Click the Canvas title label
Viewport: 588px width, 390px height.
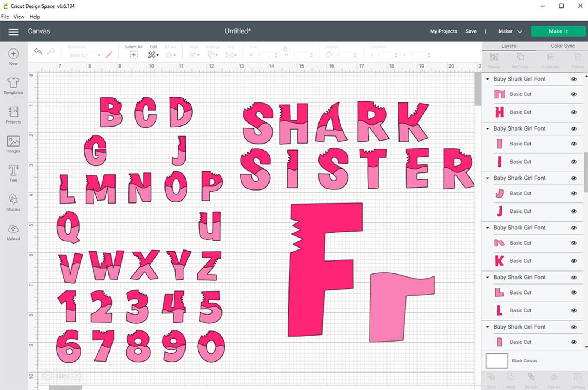click(39, 31)
